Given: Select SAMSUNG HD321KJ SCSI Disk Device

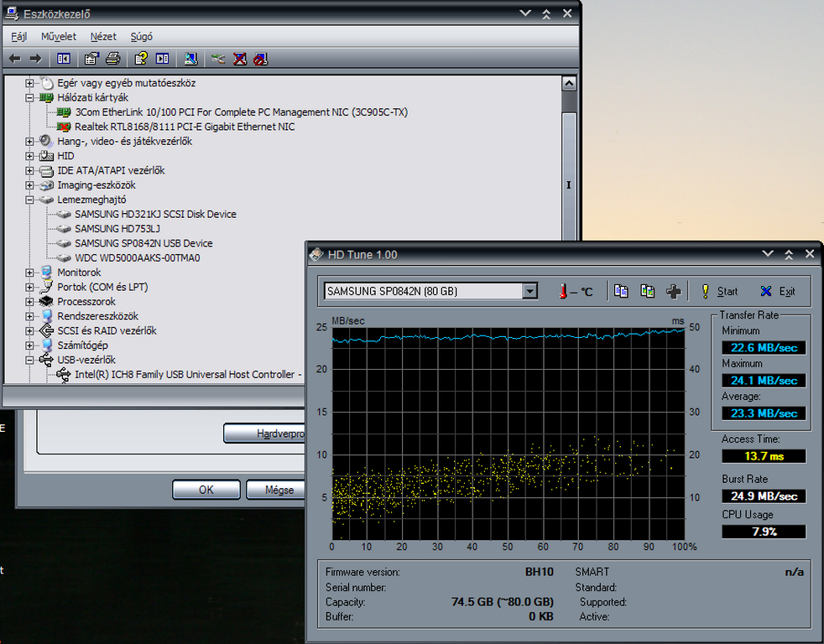Looking at the screenshot, I should click(155, 215).
